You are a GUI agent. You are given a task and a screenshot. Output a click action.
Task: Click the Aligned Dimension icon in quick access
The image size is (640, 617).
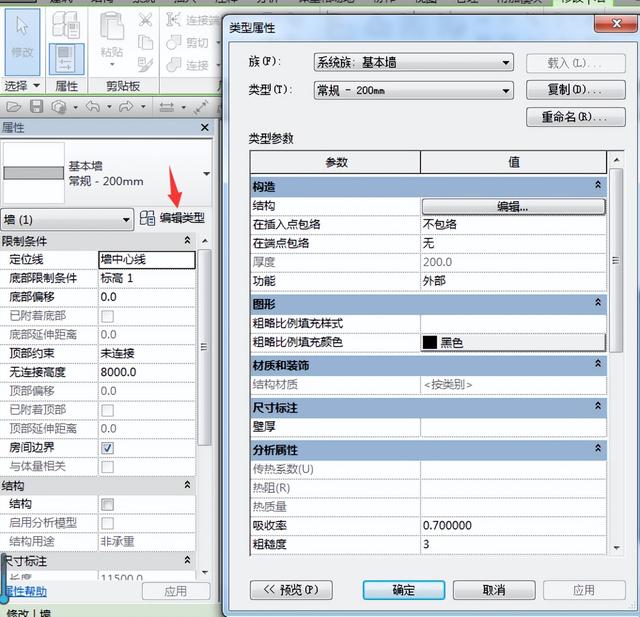167,107
